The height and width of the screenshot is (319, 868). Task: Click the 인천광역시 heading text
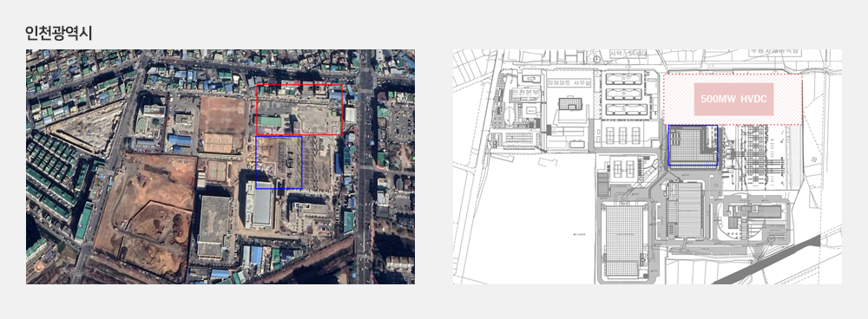(x=59, y=33)
